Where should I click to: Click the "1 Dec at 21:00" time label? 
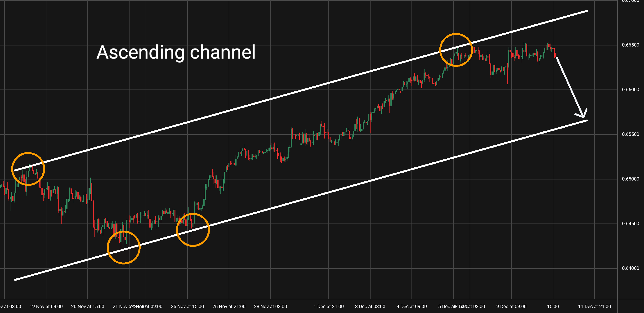coord(328,307)
